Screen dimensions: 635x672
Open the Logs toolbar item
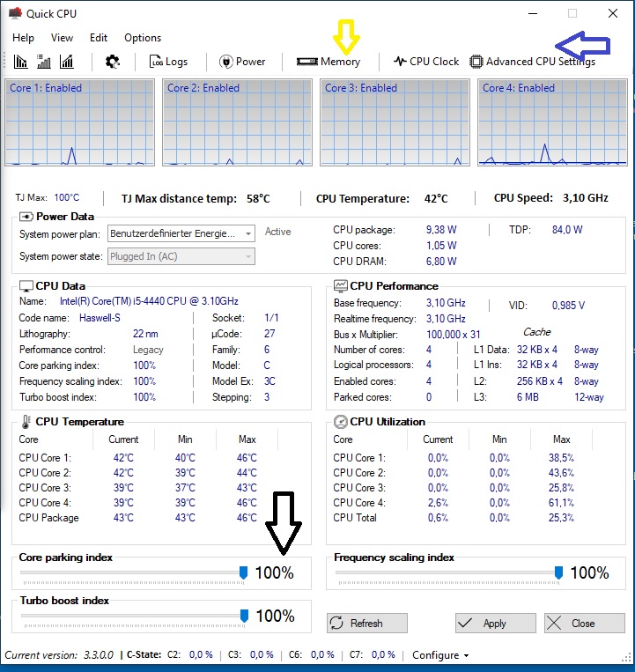click(168, 62)
